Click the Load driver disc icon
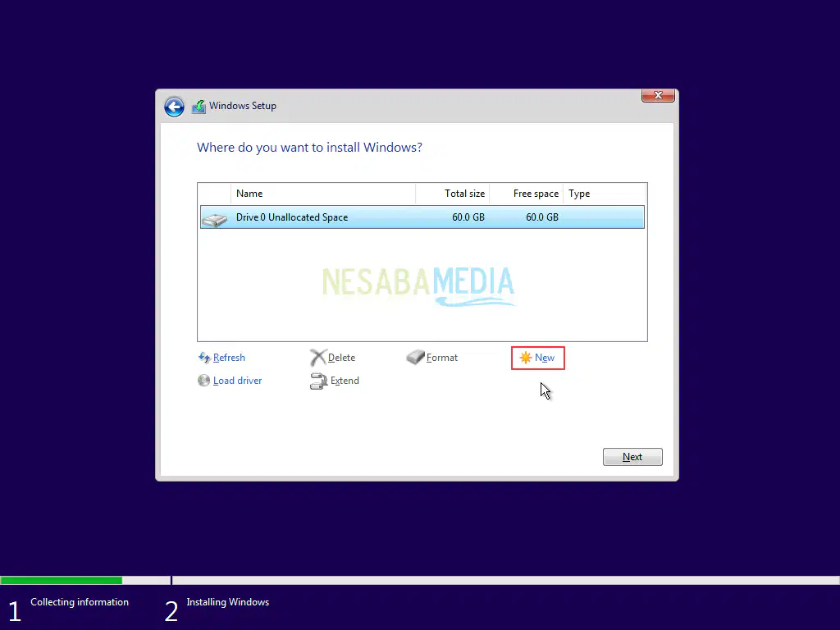Screen dimensions: 840x630 pos(203,381)
